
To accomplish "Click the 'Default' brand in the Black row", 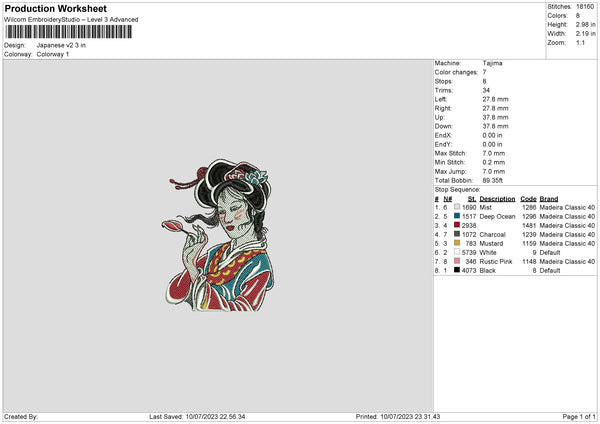I will point(550,271).
